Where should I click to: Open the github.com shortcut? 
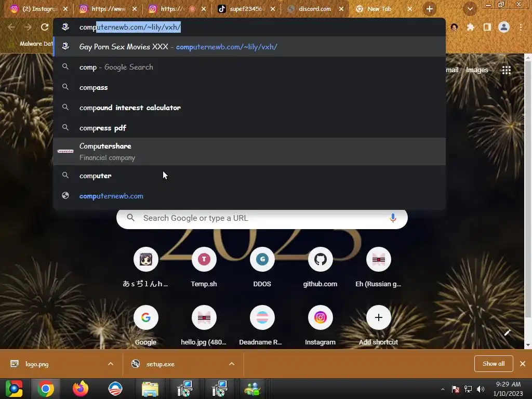pos(320,268)
